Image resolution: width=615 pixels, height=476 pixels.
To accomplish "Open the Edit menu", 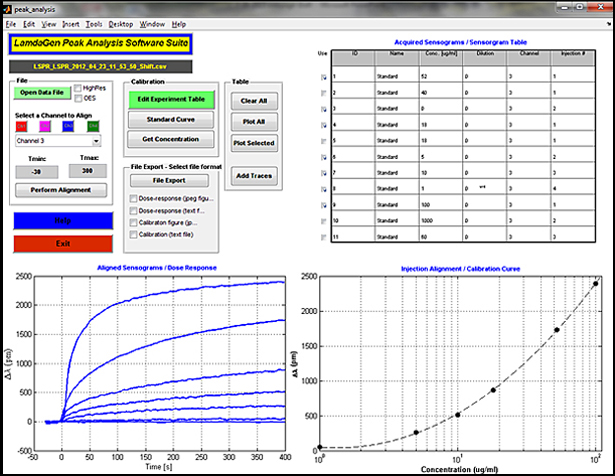I will click(x=29, y=24).
